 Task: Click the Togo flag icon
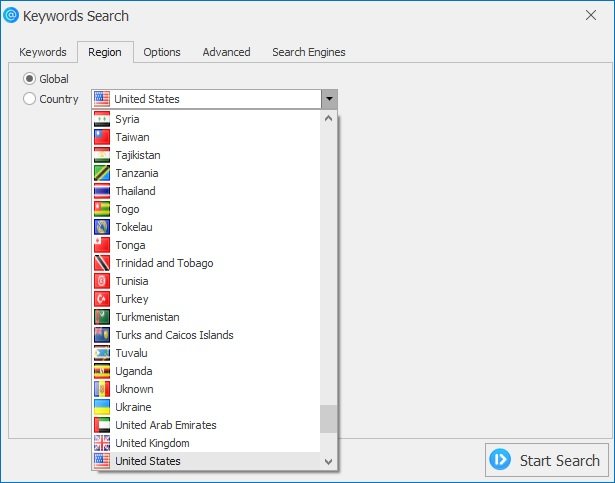click(x=102, y=209)
